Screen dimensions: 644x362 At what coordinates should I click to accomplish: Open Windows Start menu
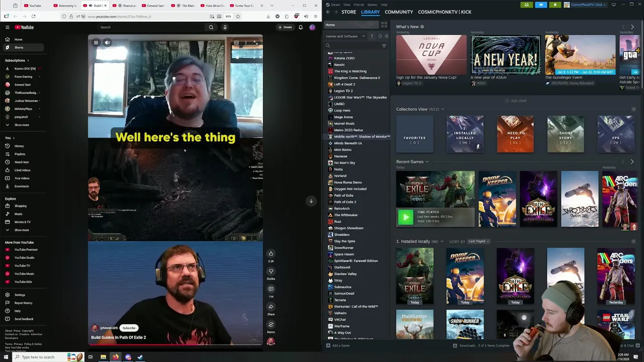(6, 357)
